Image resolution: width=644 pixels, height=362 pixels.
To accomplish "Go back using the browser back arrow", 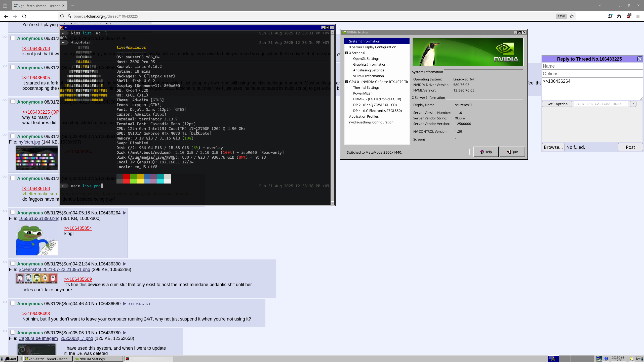I will tap(6, 16).
